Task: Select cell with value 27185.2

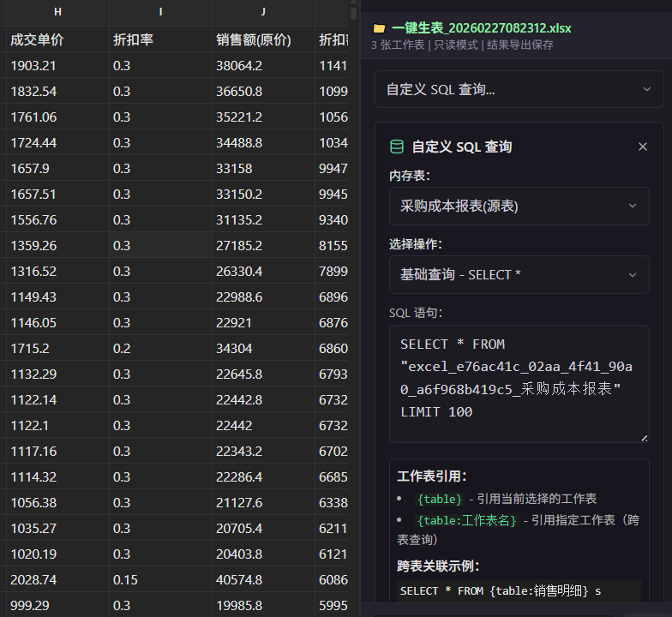Action: pyautogui.click(x=264, y=245)
